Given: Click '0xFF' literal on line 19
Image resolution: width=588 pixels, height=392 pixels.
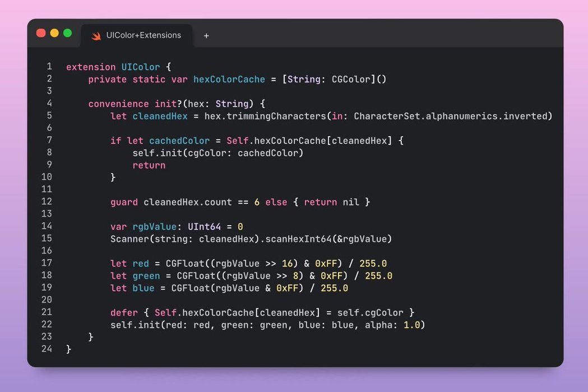Looking at the screenshot, I should [287, 288].
